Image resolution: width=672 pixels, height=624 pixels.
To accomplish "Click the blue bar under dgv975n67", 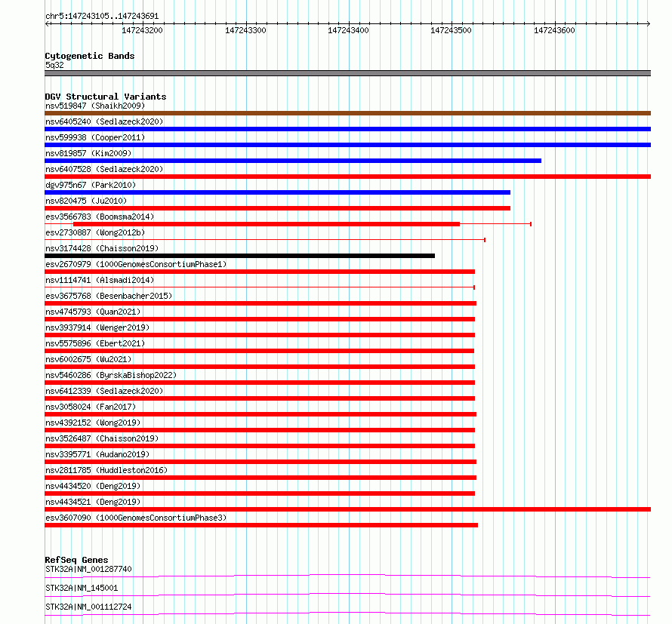I will tap(277, 192).
